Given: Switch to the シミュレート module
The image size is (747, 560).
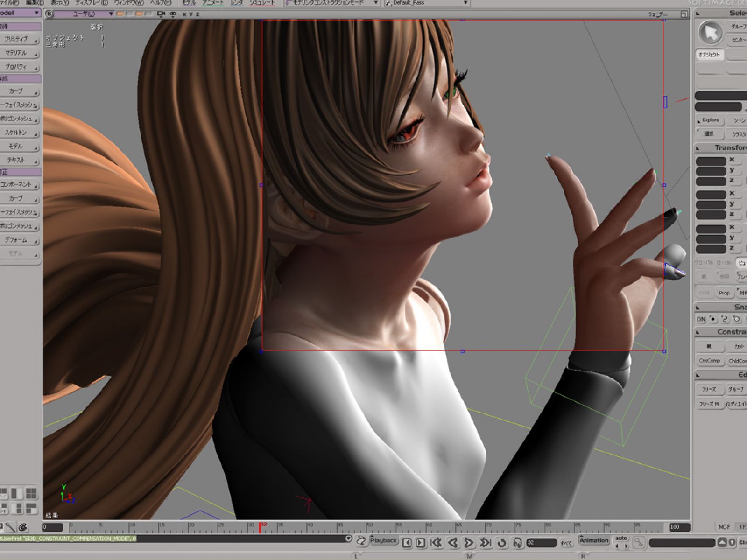Looking at the screenshot, I should pyautogui.click(x=262, y=3).
